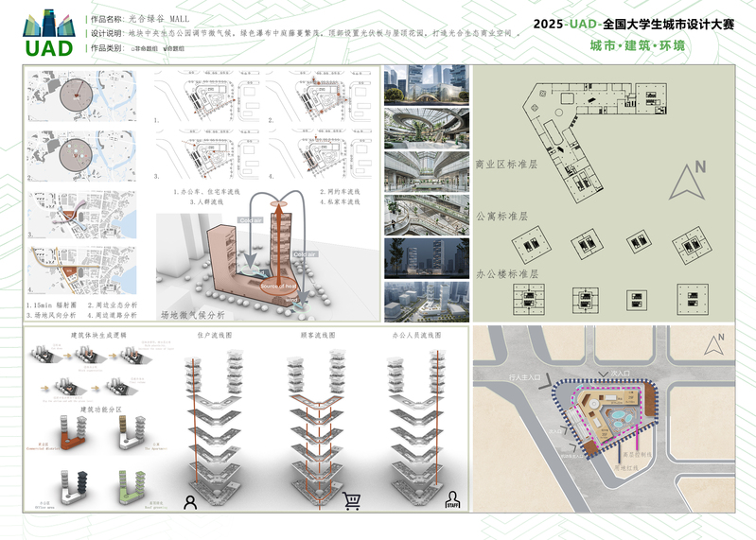
Task: Select the 命题组 radio option
Action: 177,47
